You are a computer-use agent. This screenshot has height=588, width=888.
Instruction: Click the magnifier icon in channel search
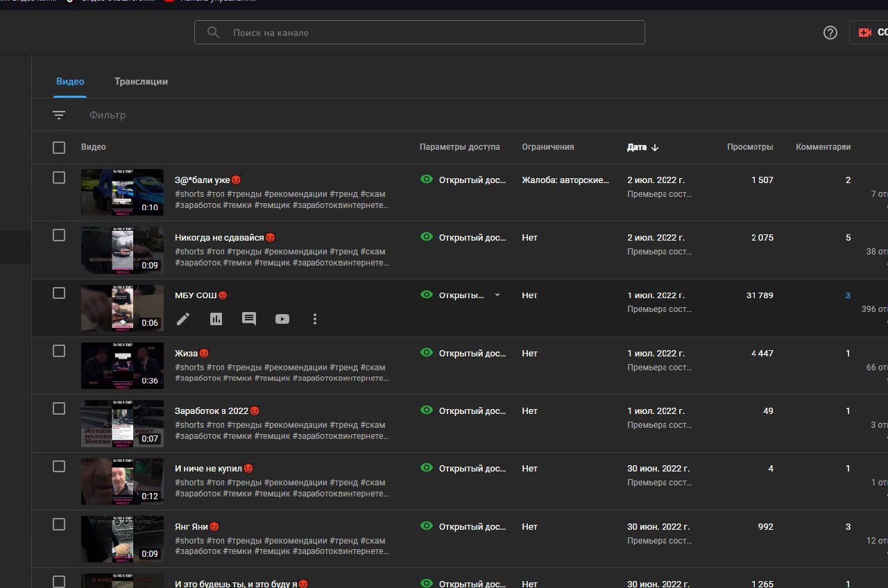pyautogui.click(x=214, y=33)
